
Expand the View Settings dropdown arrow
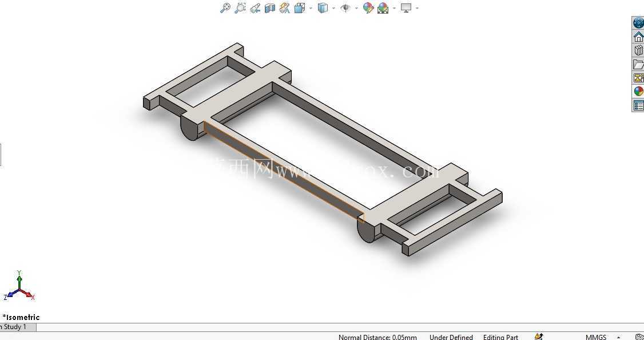click(418, 8)
